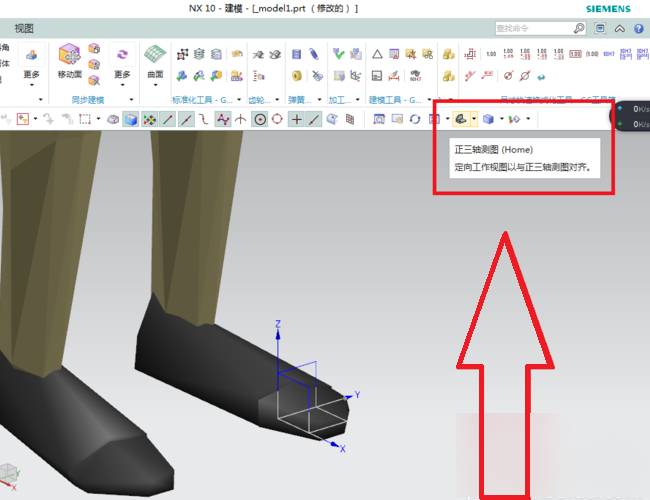
Task: Toggle the snap point enable button
Action: 150,119
